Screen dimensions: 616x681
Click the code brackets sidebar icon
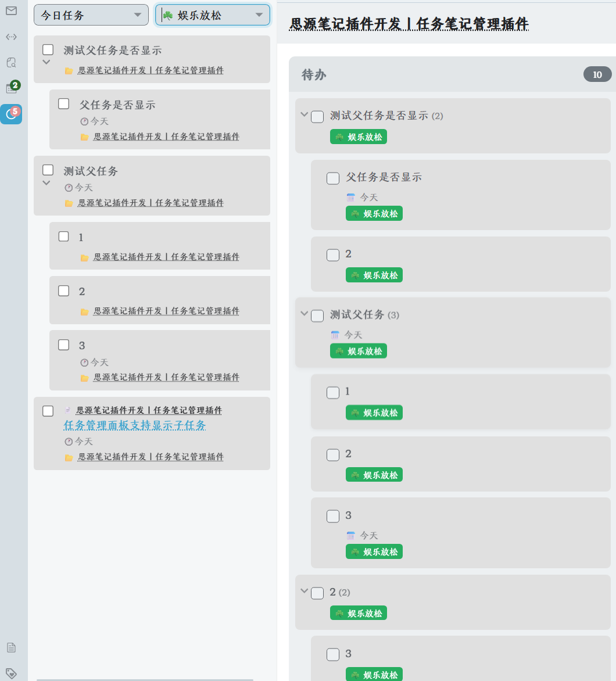(x=11, y=37)
